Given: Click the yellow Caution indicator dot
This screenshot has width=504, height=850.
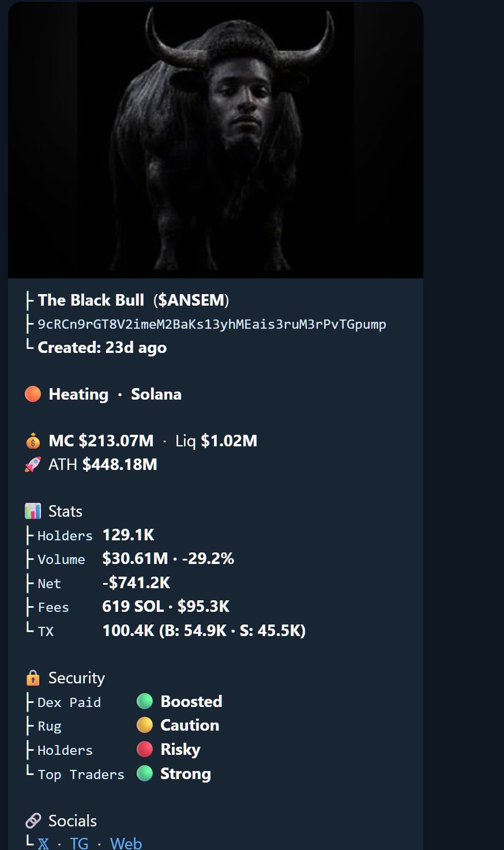Looking at the screenshot, I should click(145, 725).
